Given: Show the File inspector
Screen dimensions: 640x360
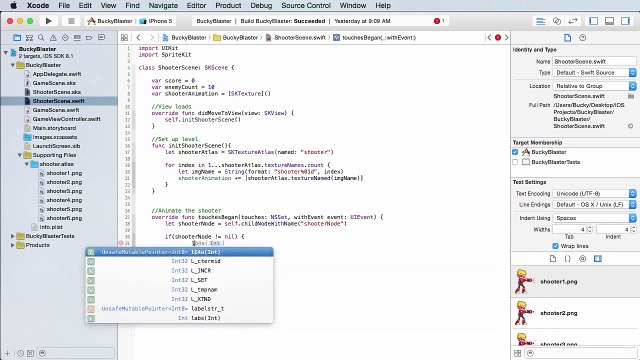Looking at the screenshot, I should [x=567, y=38].
